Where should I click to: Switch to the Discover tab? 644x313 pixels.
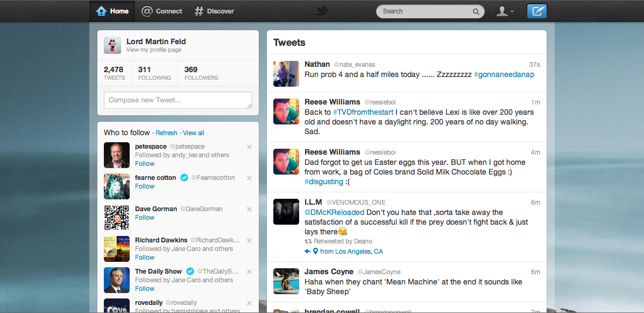[x=214, y=11]
